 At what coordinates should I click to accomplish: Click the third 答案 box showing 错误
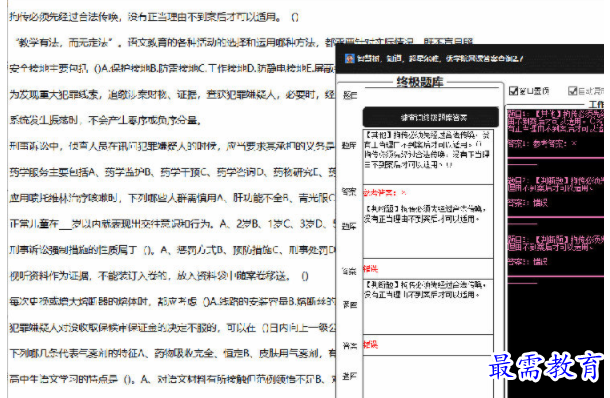[428, 344]
